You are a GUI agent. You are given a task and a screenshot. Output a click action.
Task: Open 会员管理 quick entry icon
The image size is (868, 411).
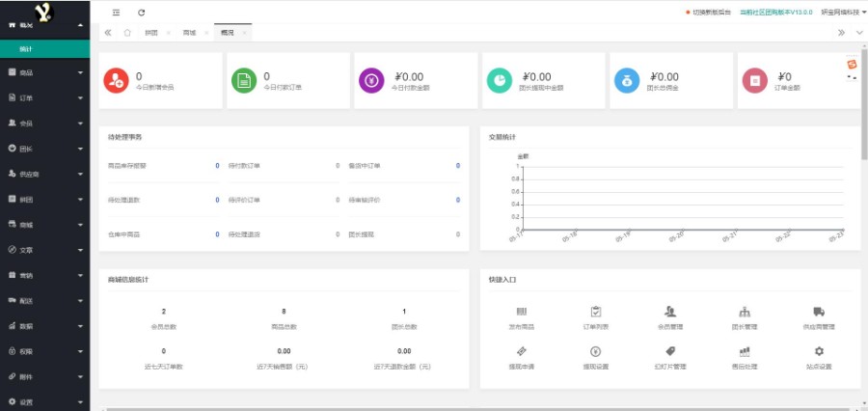(669, 312)
